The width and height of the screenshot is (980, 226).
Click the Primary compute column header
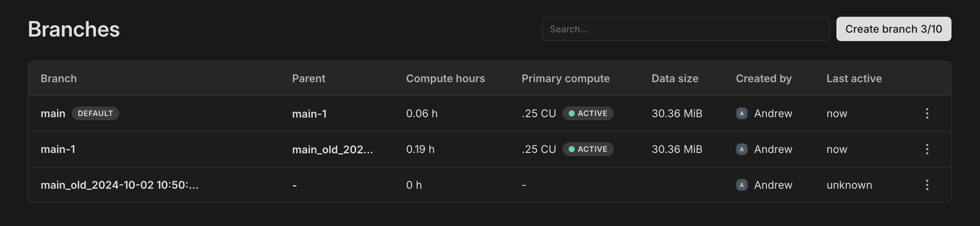[x=565, y=78]
